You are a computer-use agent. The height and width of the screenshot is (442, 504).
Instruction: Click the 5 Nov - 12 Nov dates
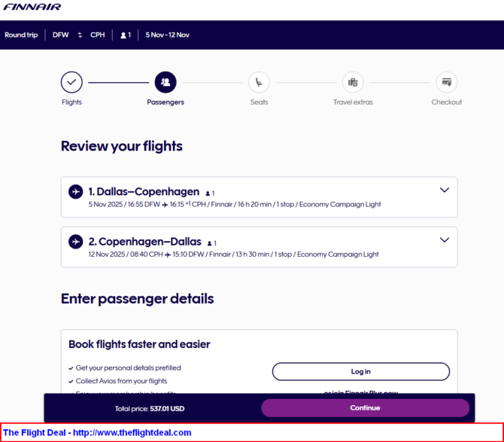[168, 35]
